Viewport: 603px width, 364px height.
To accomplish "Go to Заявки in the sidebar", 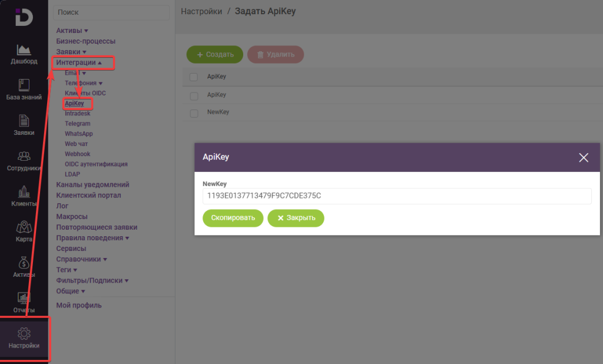I will click(x=24, y=125).
